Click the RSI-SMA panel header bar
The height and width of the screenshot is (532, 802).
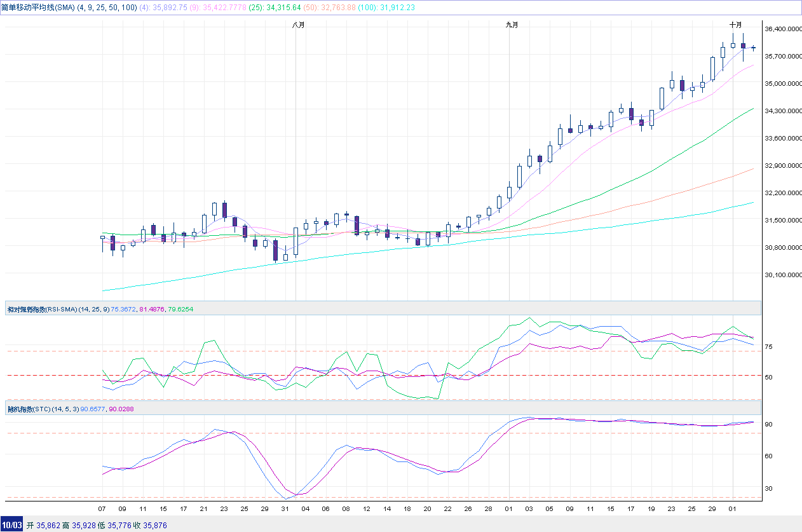(x=381, y=309)
